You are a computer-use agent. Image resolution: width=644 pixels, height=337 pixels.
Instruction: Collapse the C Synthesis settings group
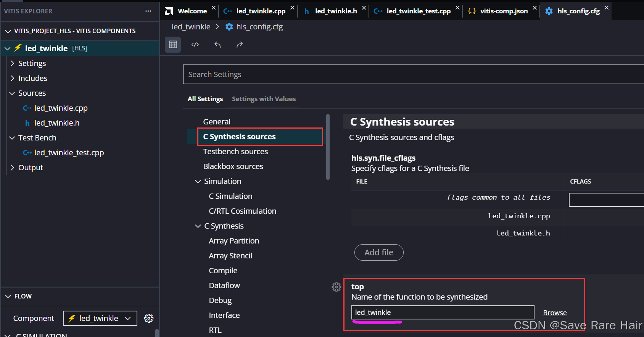click(x=198, y=226)
